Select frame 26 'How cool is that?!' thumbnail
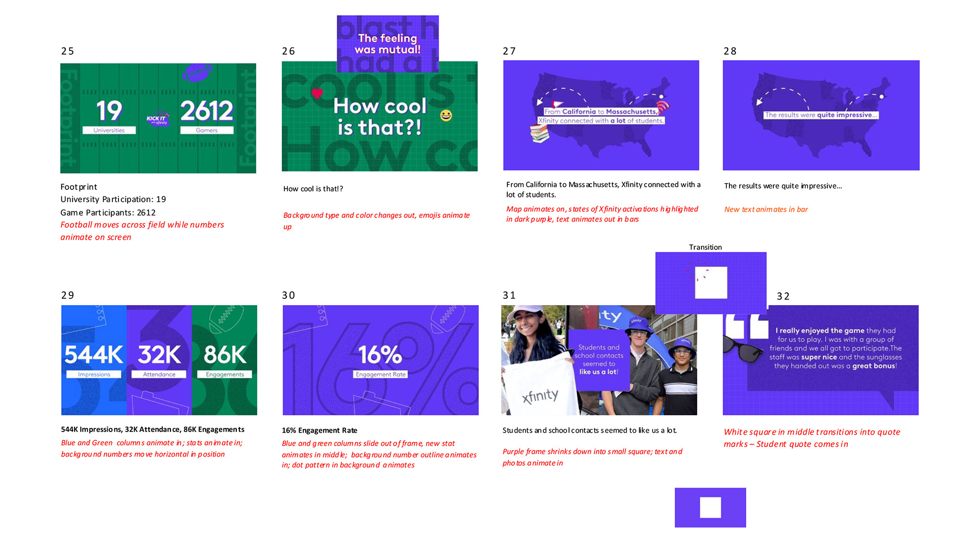The height and width of the screenshot is (551, 980). pos(380,121)
